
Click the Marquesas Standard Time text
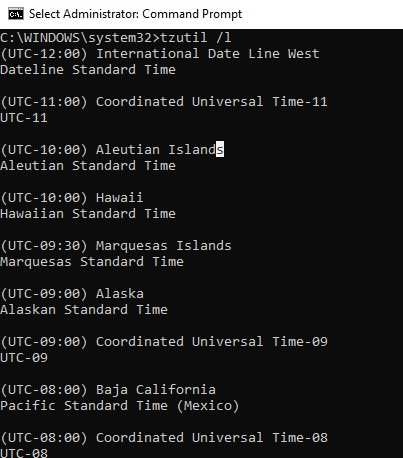[92, 262]
